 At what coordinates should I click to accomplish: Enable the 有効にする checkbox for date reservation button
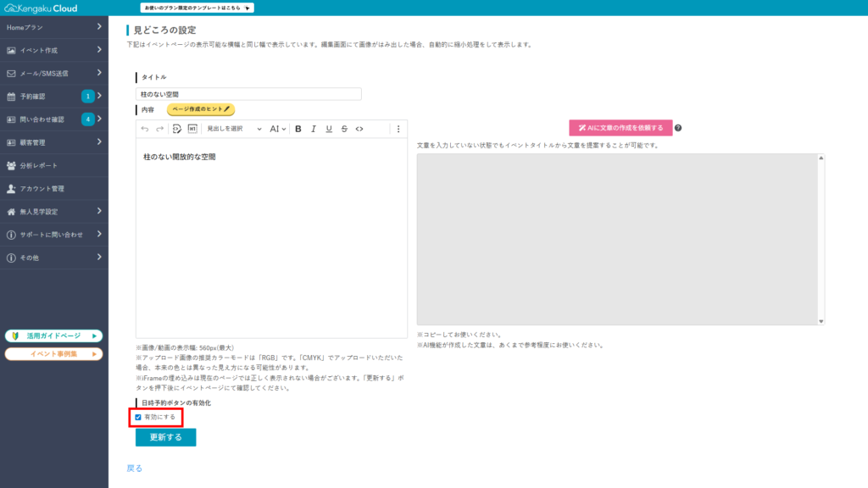point(140,416)
